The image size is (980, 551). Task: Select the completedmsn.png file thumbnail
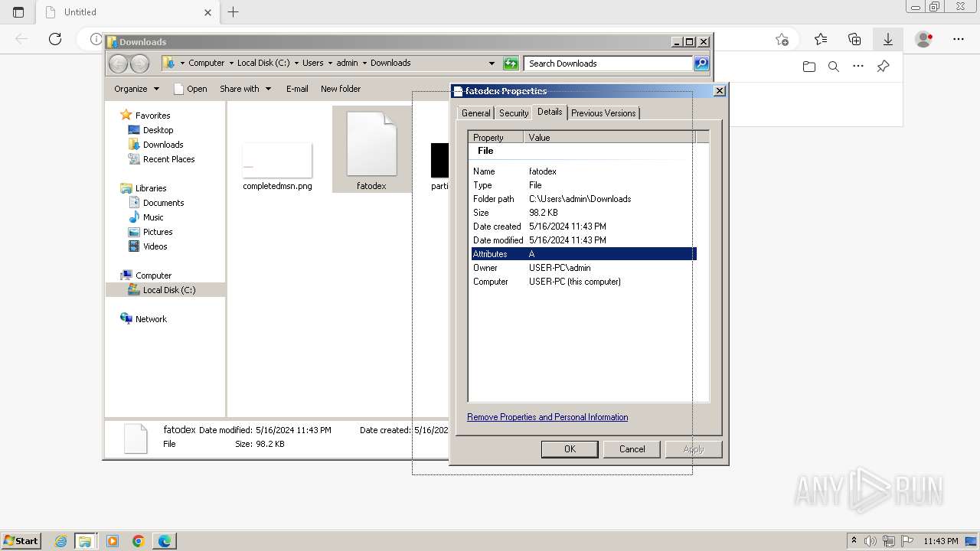click(x=277, y=161)
